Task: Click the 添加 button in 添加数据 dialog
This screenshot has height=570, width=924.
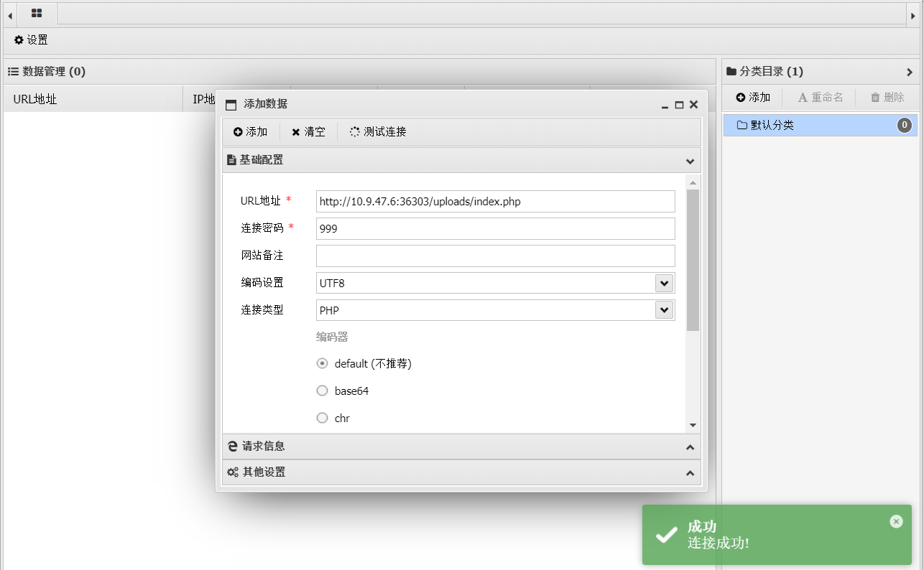Action: pyautogui.click(x=250, y=132)
